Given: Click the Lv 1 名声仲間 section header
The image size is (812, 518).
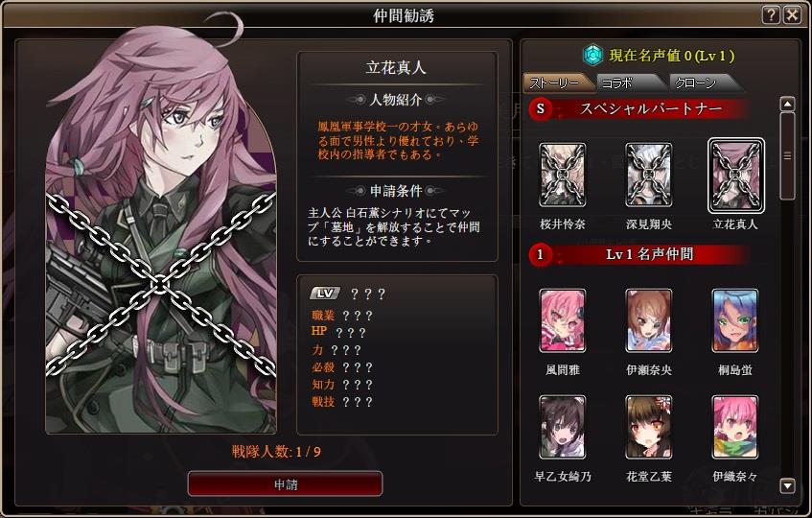Looking at the screenshot, I should (x=639, y=254).
